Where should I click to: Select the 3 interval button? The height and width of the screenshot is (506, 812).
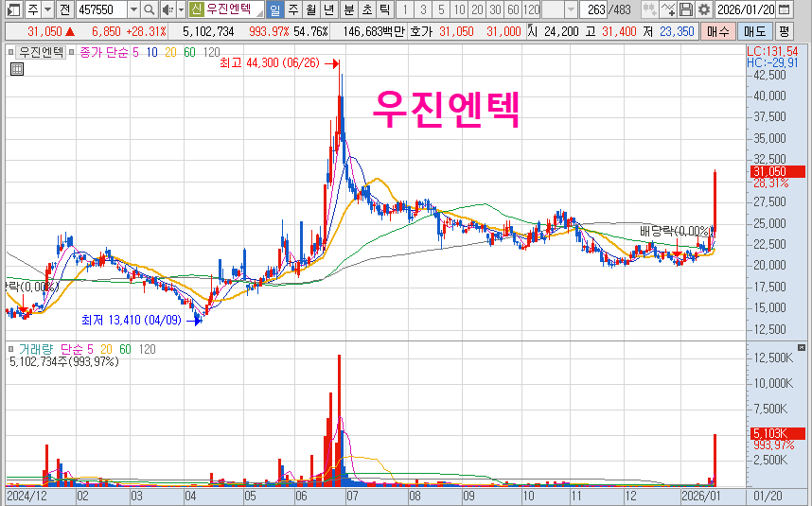[x=423, y=9]
